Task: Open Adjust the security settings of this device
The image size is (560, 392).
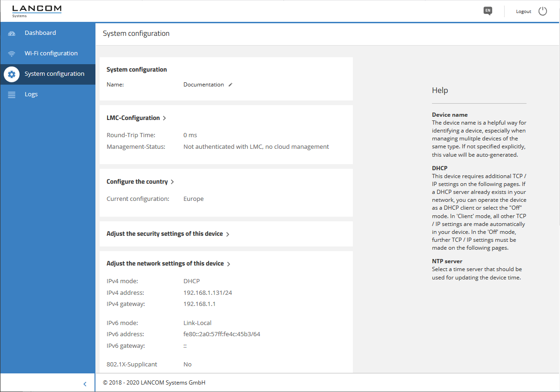Action: [x=164, y=234]
